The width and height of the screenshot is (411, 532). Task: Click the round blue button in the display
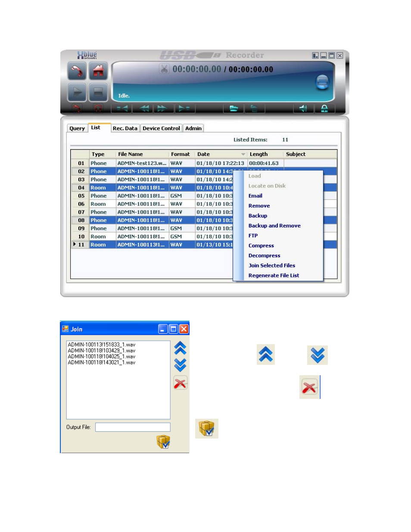tap(322, 82)
